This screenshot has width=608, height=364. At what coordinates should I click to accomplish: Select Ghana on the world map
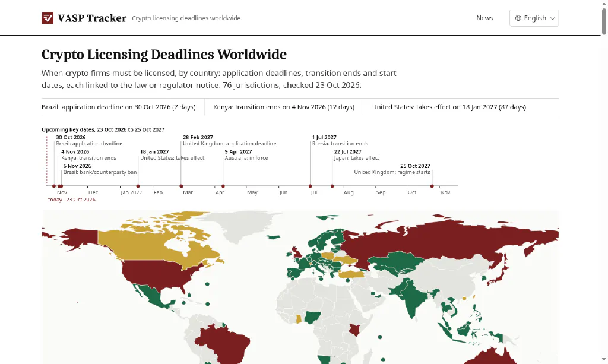(299, 319)
